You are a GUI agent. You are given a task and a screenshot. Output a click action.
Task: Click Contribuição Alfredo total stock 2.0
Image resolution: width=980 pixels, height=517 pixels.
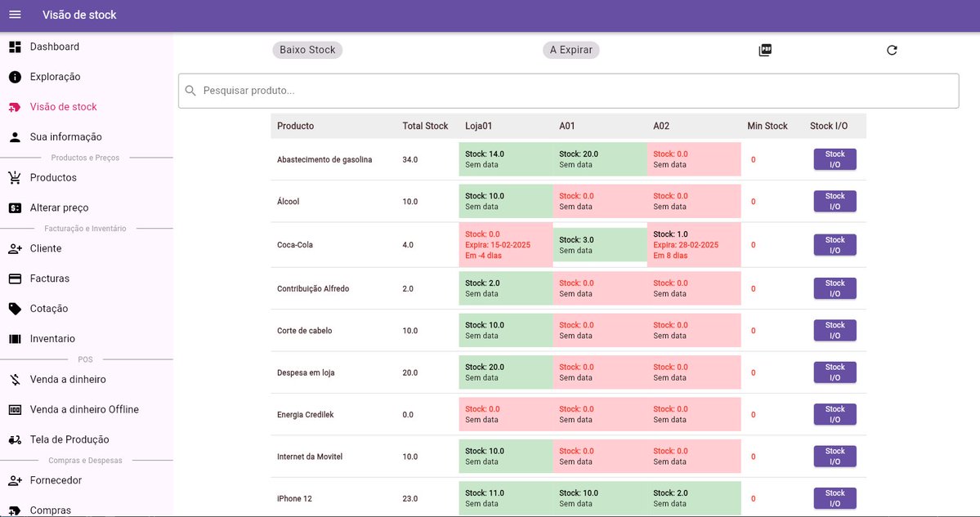pyautogui.click(x=408, y=288)
